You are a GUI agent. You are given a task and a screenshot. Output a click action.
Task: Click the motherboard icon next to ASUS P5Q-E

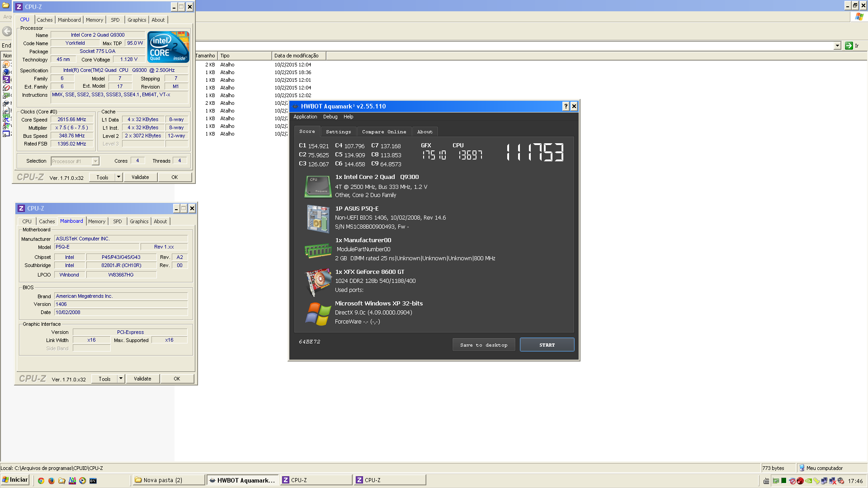pos(318,219)
